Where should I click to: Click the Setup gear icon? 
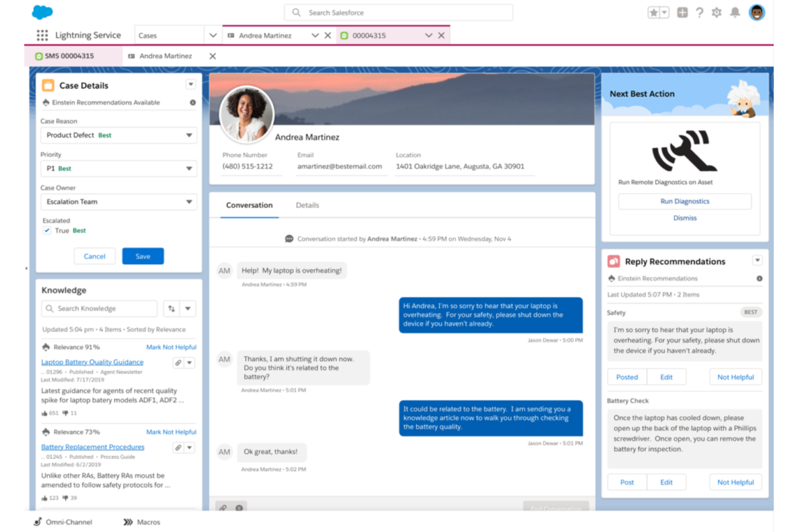coord(717,12)
